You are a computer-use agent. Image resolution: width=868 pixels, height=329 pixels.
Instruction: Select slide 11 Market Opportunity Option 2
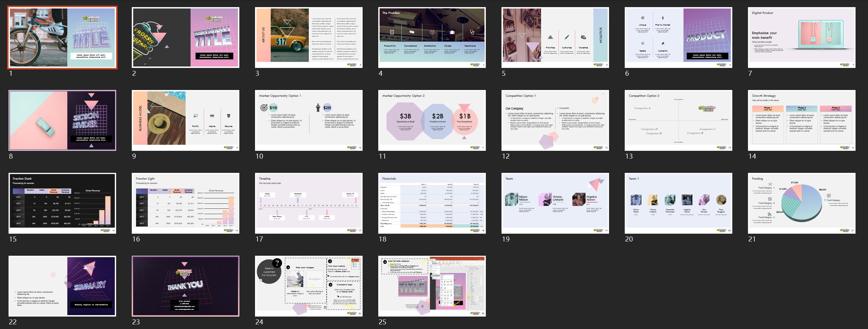[x=432, y=120]
